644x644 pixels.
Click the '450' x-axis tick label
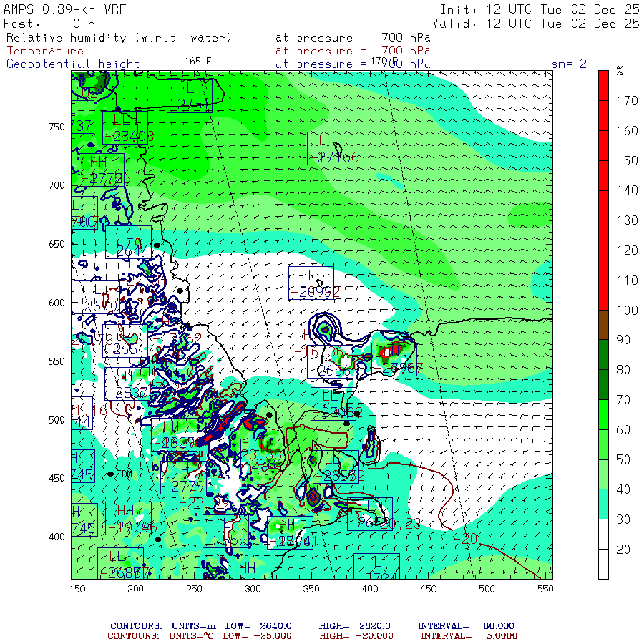point(428,589)
